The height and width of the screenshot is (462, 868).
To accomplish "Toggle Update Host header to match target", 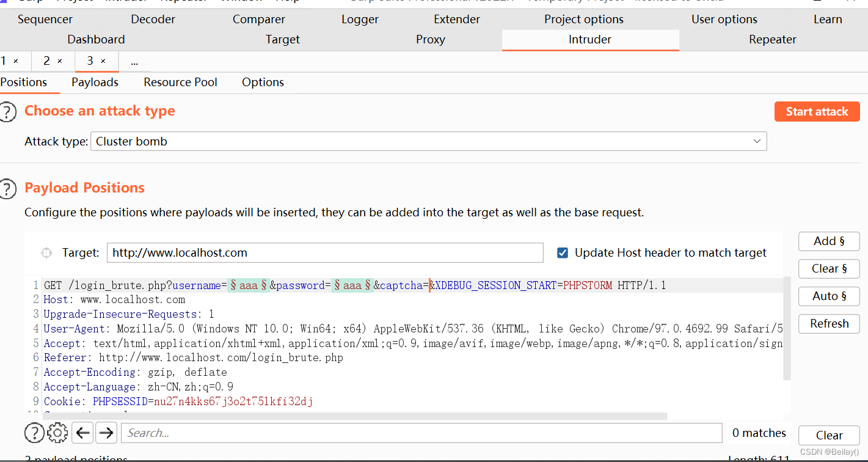I will pos(563,252).
